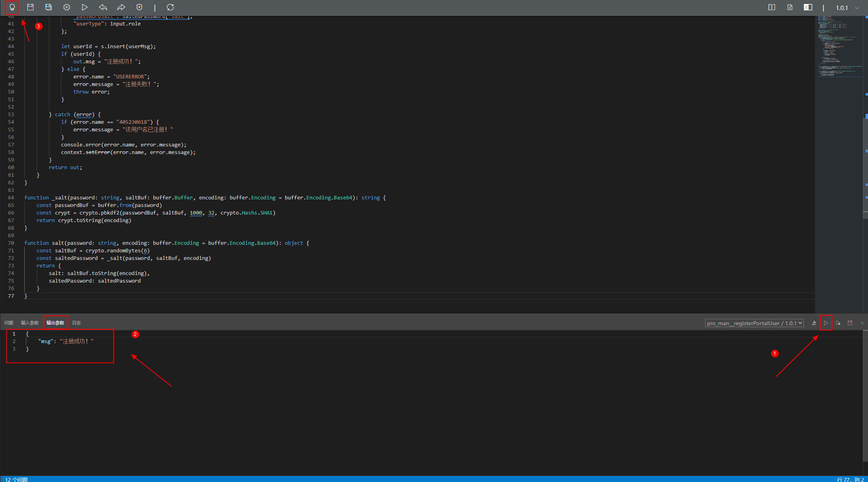This screenshot has height=482, width=868.
Task: Switch to the 输入参数 tab
Action: [30, 323]
